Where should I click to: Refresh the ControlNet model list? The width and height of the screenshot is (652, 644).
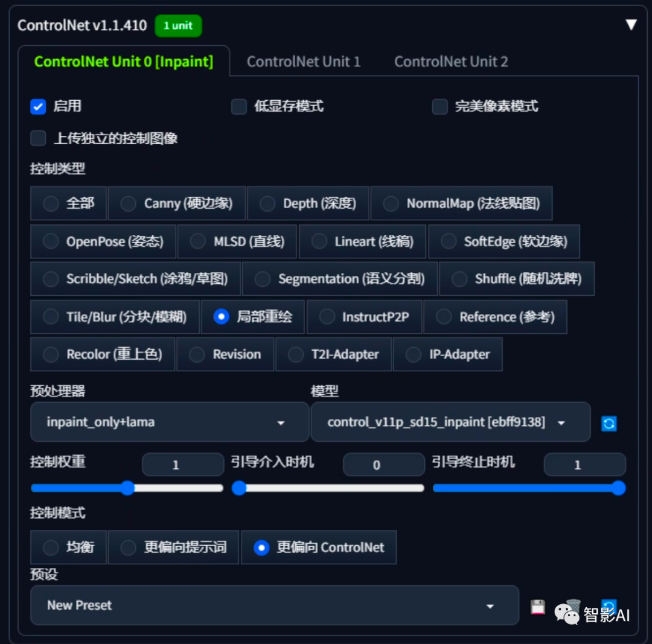pos(609,423)
